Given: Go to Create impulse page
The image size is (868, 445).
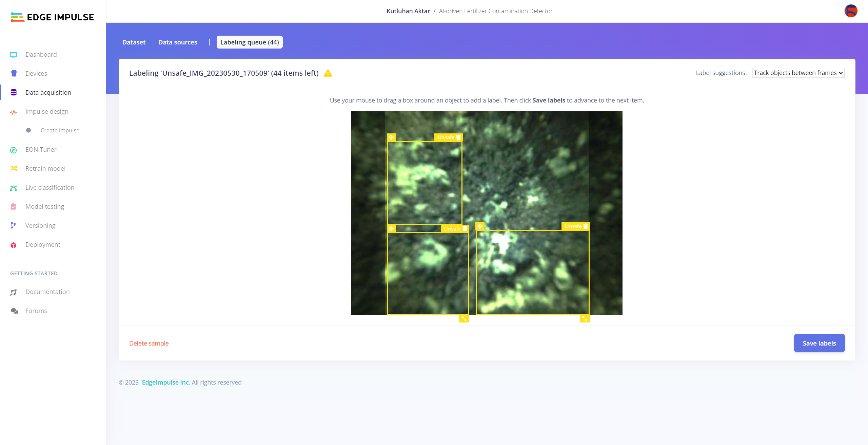Looking at the screenshot, I should [x=60, y=131].
